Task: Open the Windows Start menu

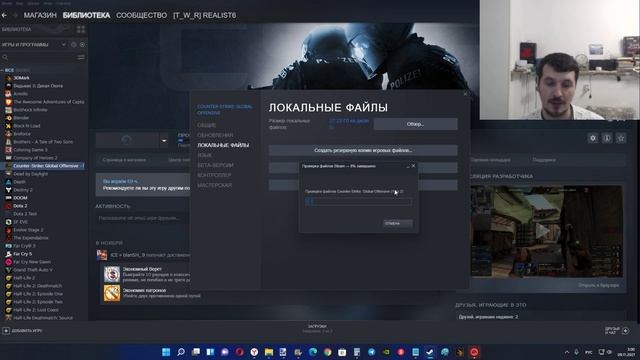Action: pos(166,352)
